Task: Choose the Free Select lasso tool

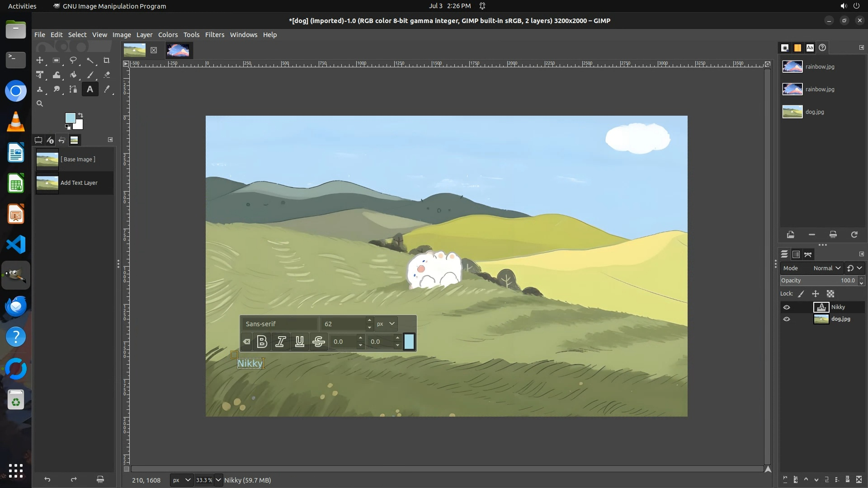Action: (73, 61)
